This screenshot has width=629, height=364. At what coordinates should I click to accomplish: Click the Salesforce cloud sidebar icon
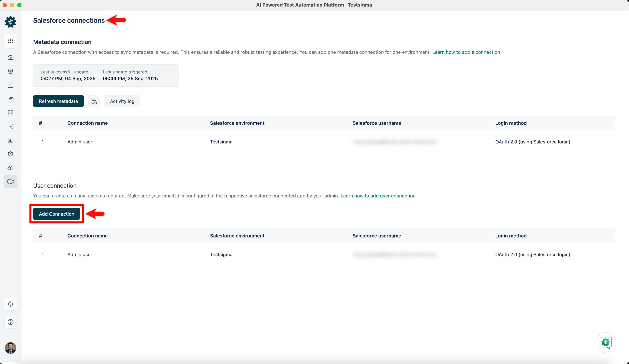point(11,182)
